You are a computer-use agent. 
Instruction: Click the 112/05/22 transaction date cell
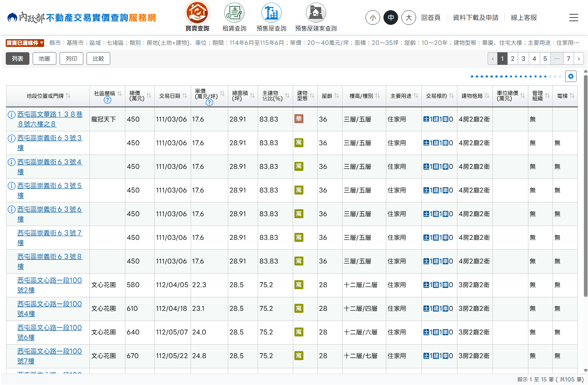172,356
